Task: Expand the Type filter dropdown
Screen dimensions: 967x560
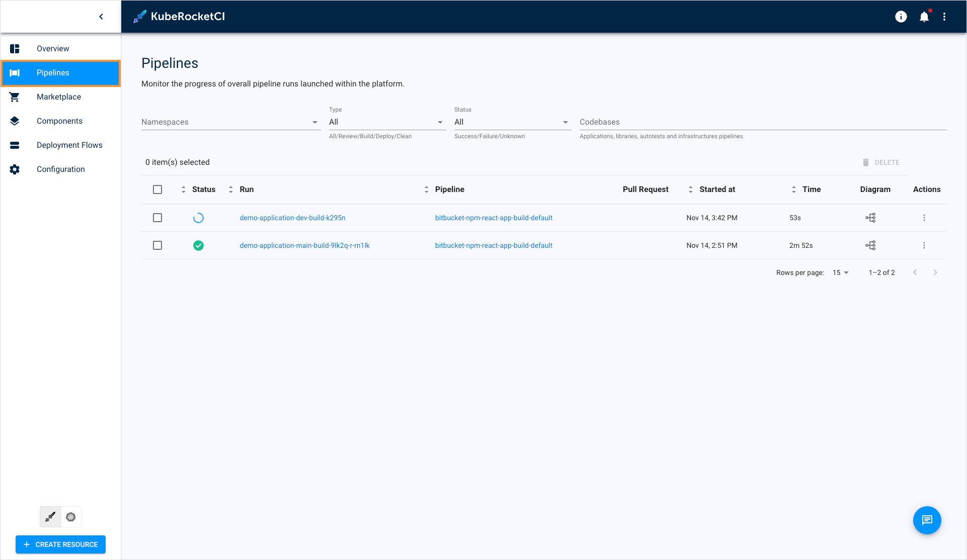Action: coord(440,122)
